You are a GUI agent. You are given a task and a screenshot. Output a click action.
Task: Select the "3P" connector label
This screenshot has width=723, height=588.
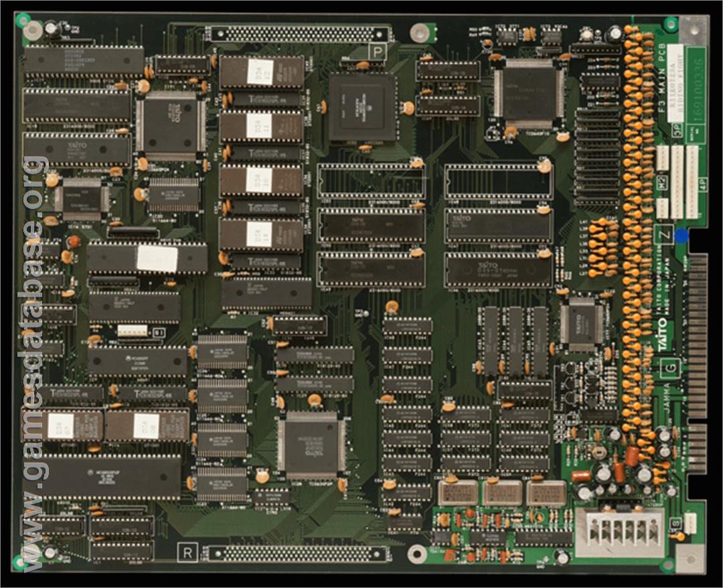677,131
